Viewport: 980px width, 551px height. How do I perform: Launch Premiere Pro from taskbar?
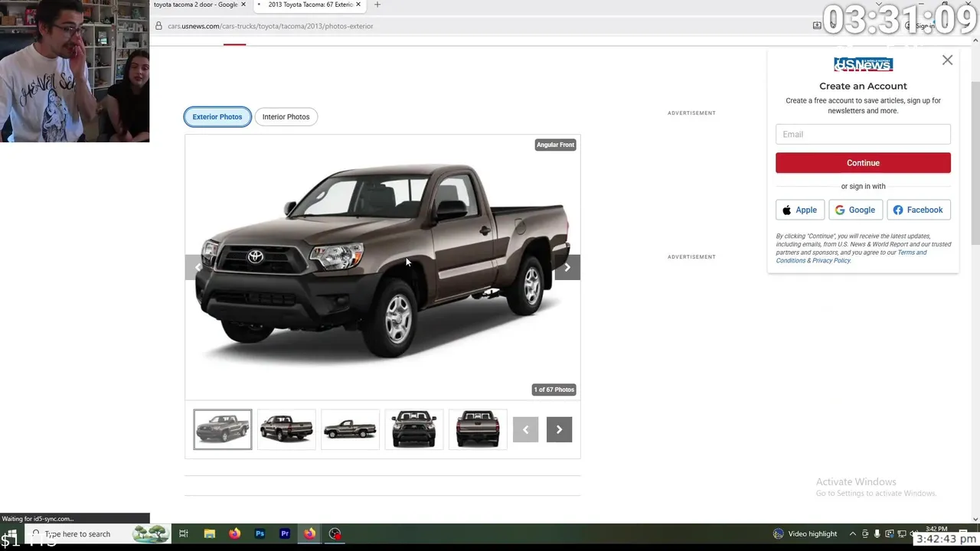pyautogui.click(x=285, y=534)
